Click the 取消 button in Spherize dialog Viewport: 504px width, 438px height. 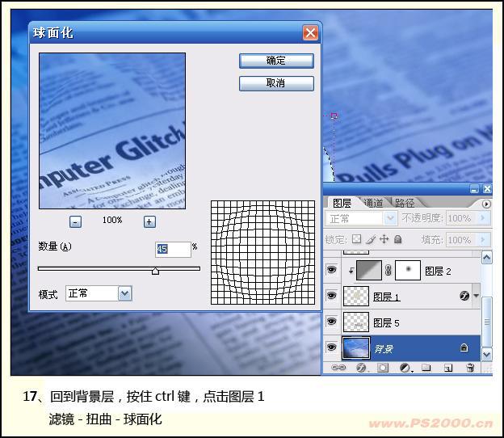tap(276, 83)
